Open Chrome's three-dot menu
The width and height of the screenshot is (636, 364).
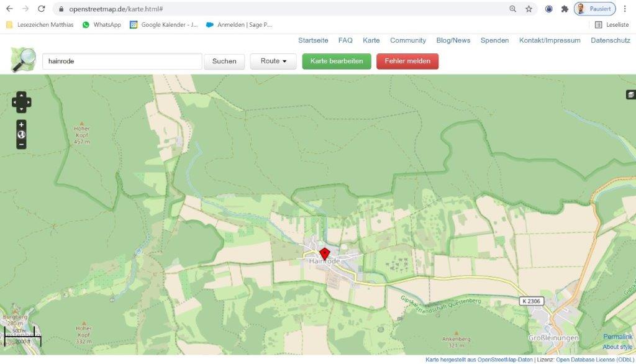(x=625, y=9)
